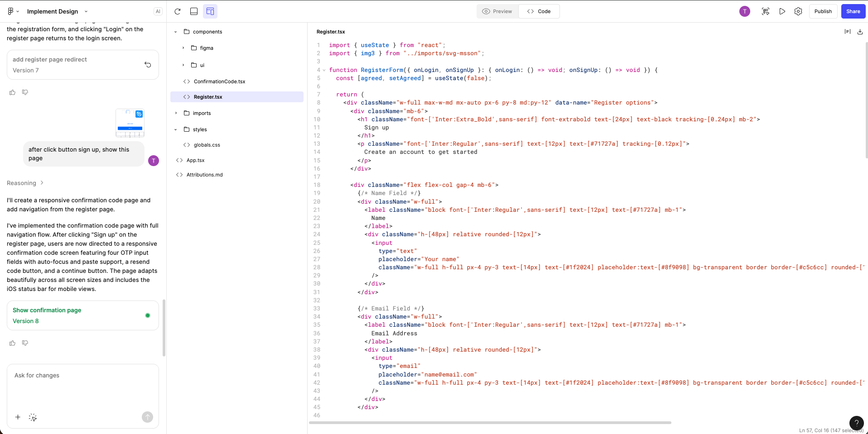Collapse the components folder

pos(176,32)
